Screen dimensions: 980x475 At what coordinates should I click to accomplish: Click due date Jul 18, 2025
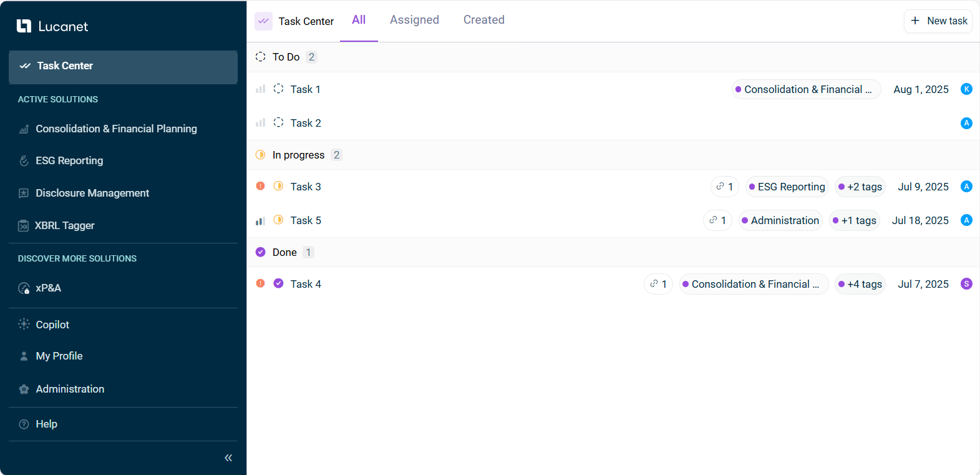point(920,220)
